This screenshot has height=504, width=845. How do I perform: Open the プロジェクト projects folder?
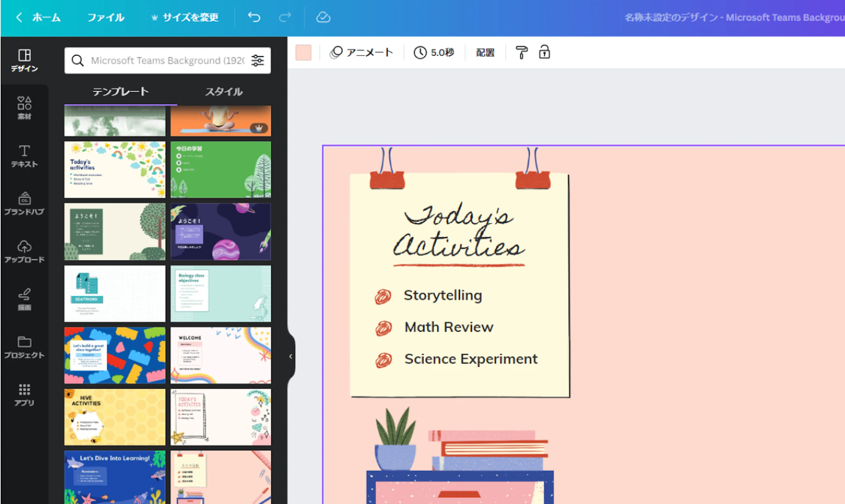pos(24,347)
